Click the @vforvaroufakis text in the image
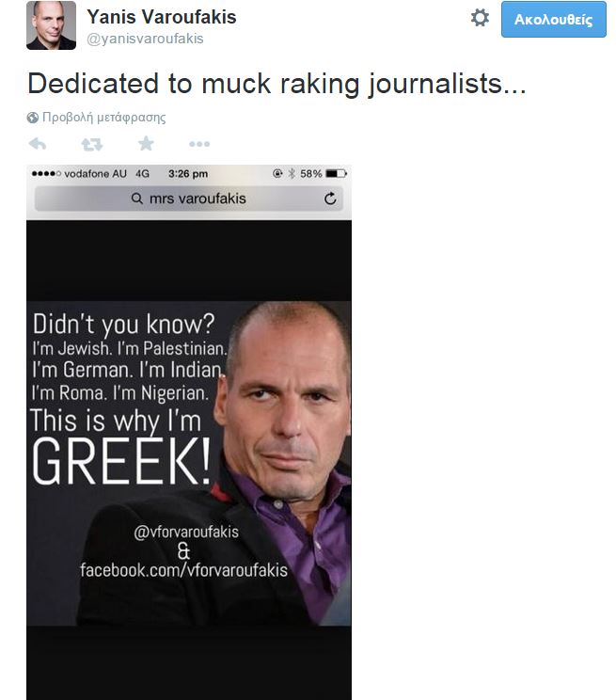Screen dimensions: 616x700 coord(186,532)
